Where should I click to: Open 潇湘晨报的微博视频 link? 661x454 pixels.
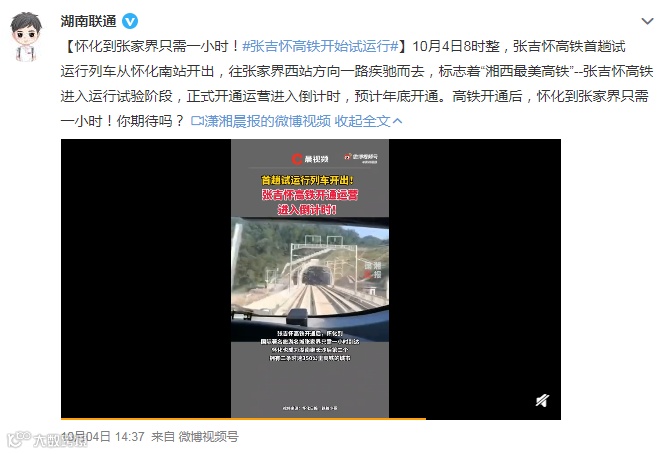tap(267, 121)
